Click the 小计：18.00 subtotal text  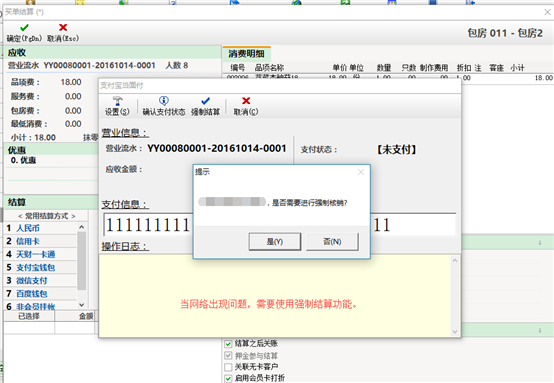(x=33, y=137)
